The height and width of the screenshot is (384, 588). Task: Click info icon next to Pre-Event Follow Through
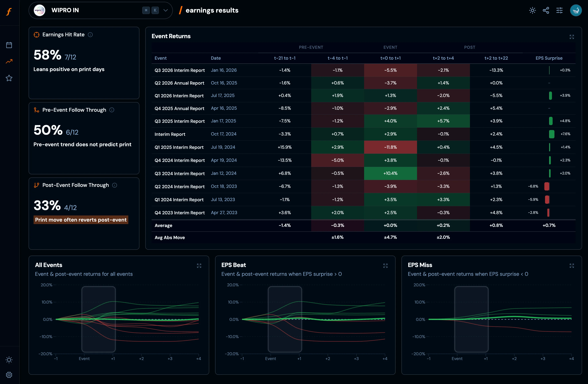pos(112,110)
